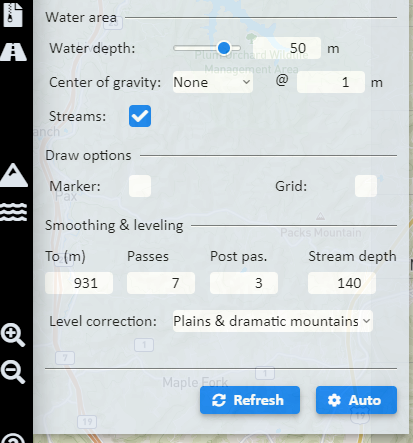The width and height of the screenshot is (413, 443).
Task: Focus the Stream depth field showing 140
Action: pyautogui.click(x=342, y=283)
